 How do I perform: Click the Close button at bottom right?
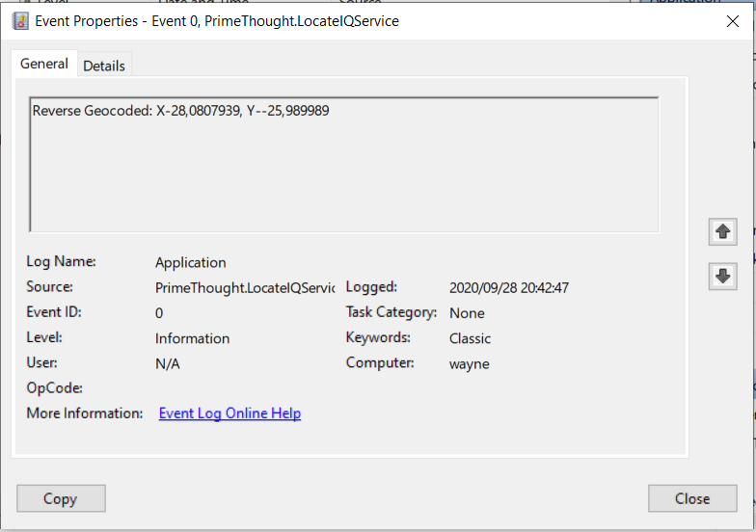pyautogui.click(x=692, y=498)
